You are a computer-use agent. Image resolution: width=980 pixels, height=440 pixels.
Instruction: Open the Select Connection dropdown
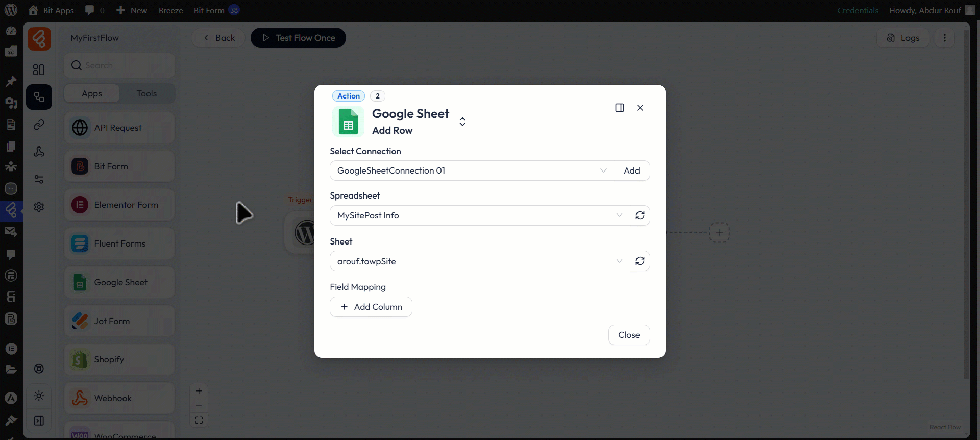472,170
